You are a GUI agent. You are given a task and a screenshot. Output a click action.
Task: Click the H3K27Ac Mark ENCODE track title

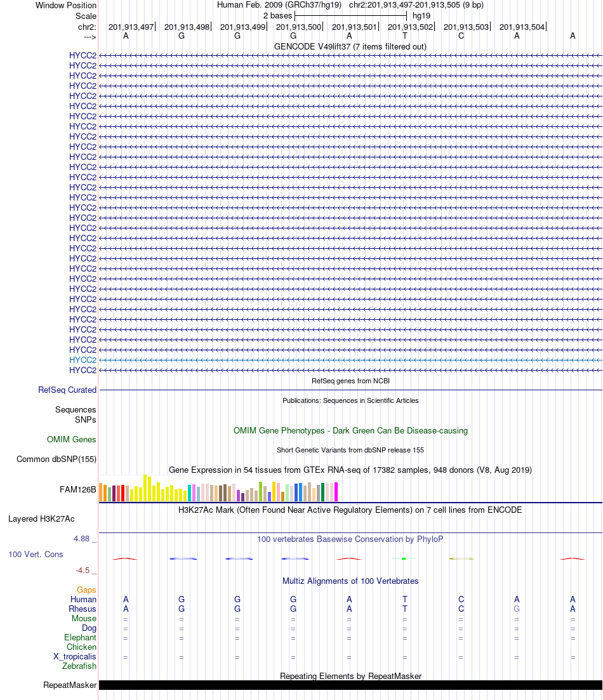(x=350, y=510)
